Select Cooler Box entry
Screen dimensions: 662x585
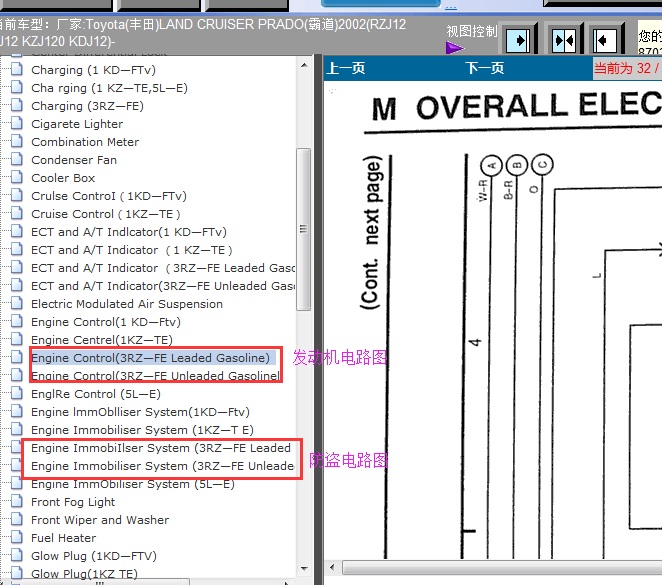click(63, 178)
